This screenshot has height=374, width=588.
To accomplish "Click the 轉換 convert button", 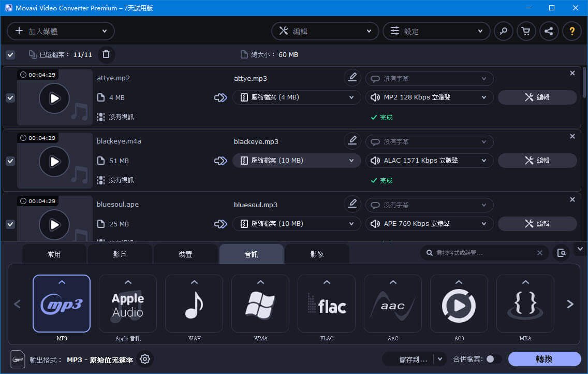I will (x=545, y=359).
